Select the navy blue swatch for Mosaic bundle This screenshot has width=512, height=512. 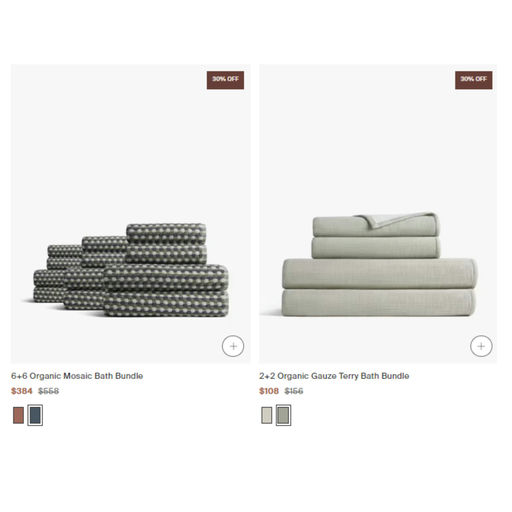pos(35,415)
